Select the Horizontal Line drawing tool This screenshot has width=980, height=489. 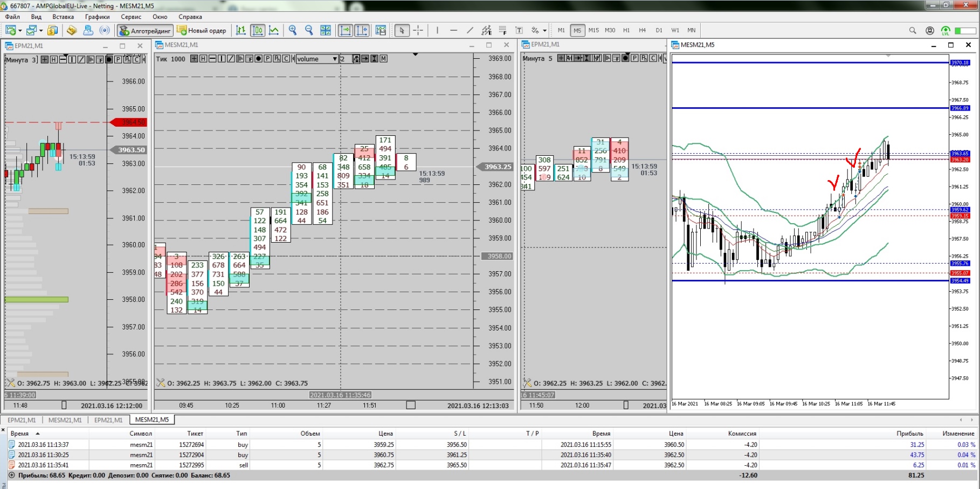[x=453, y=30]
